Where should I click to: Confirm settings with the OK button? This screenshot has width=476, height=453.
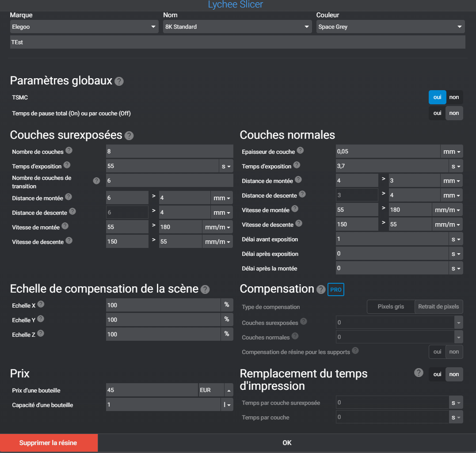[x=287, y=443]
